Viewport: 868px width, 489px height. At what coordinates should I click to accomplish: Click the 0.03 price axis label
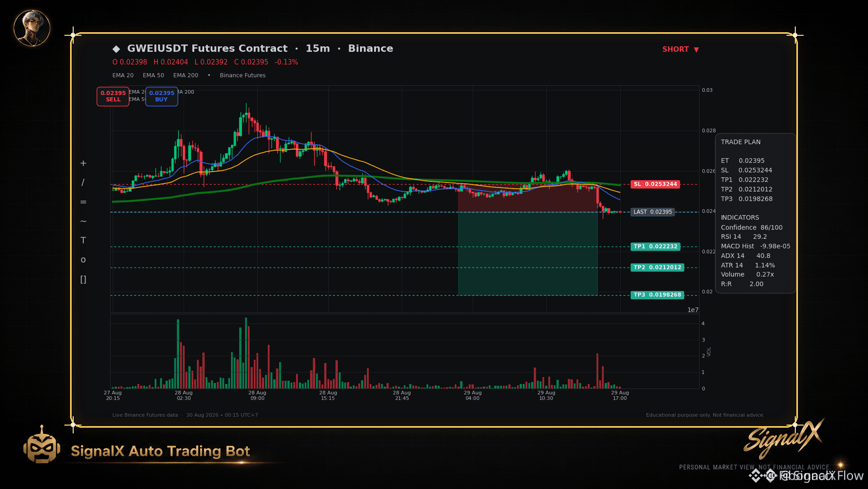coord(707,90)
